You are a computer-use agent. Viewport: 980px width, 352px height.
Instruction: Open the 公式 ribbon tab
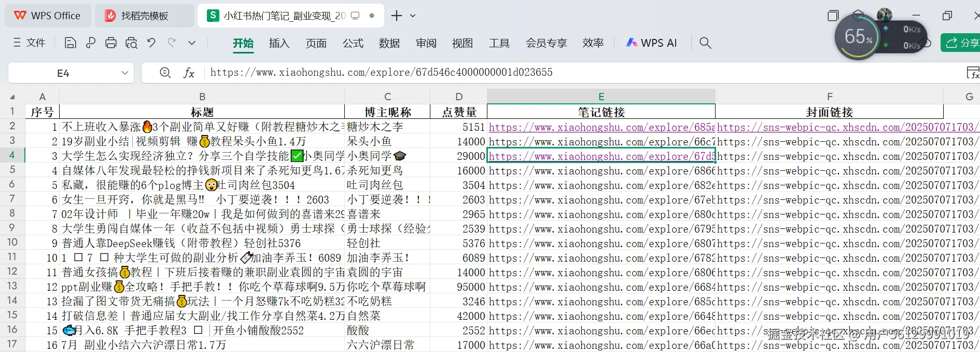tap(353, 43)
